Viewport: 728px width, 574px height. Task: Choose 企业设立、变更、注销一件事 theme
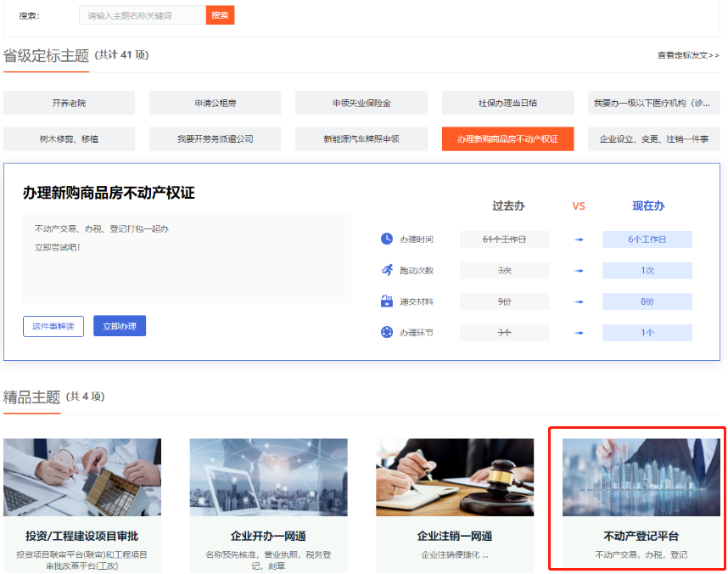point(653,138)
